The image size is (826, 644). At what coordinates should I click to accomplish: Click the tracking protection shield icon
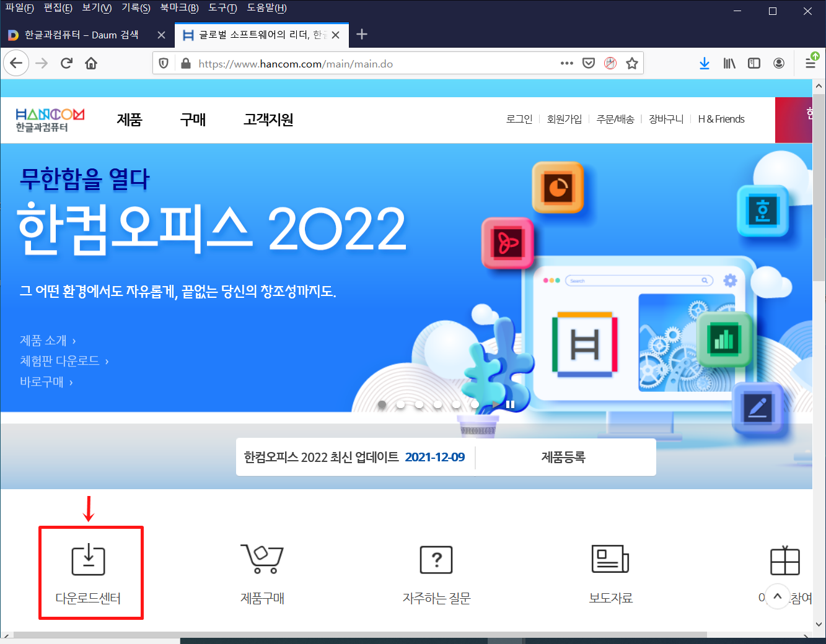click(164, 63)
